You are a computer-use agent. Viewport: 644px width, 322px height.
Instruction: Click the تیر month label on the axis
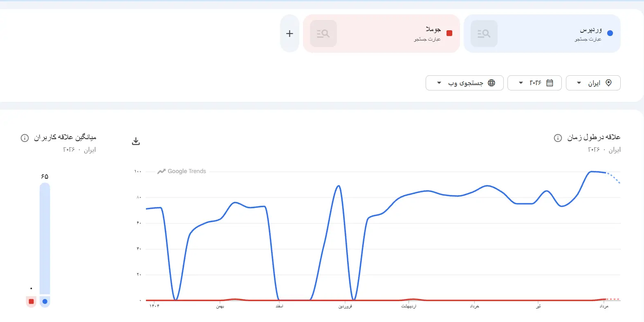pyautogui.click(x=539, y=306)
